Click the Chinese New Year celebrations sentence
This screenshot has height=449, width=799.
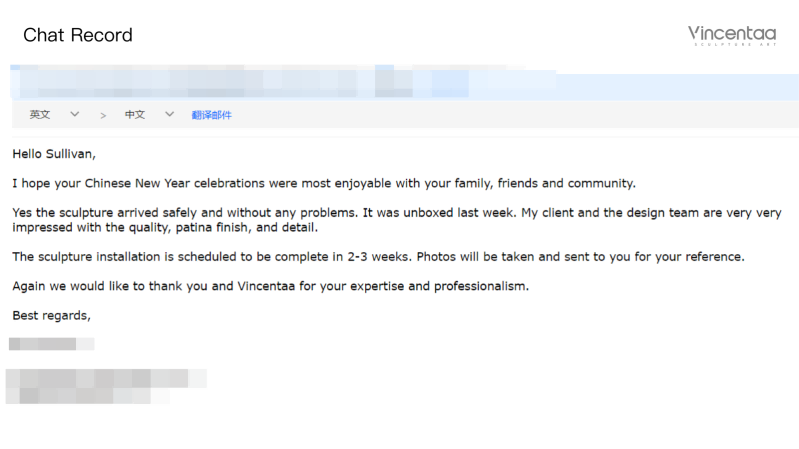[323, 184]
